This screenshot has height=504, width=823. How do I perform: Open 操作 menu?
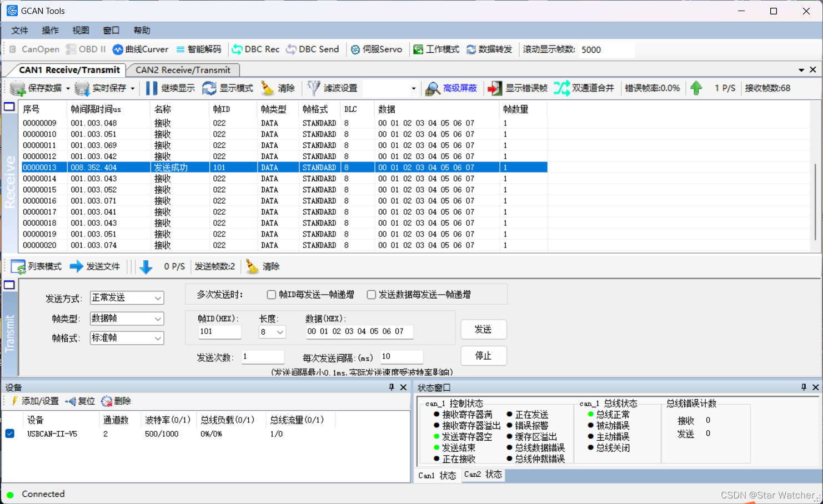tap(50, 31)
